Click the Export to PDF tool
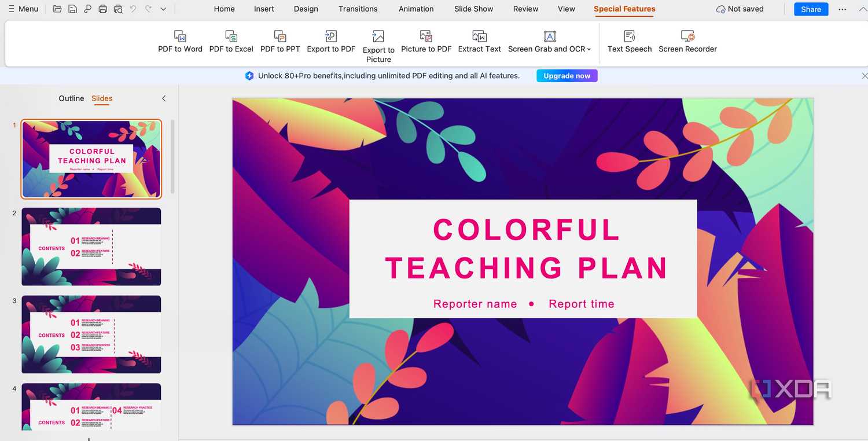The width and height of the screenshot is (868, 441). 331,42
